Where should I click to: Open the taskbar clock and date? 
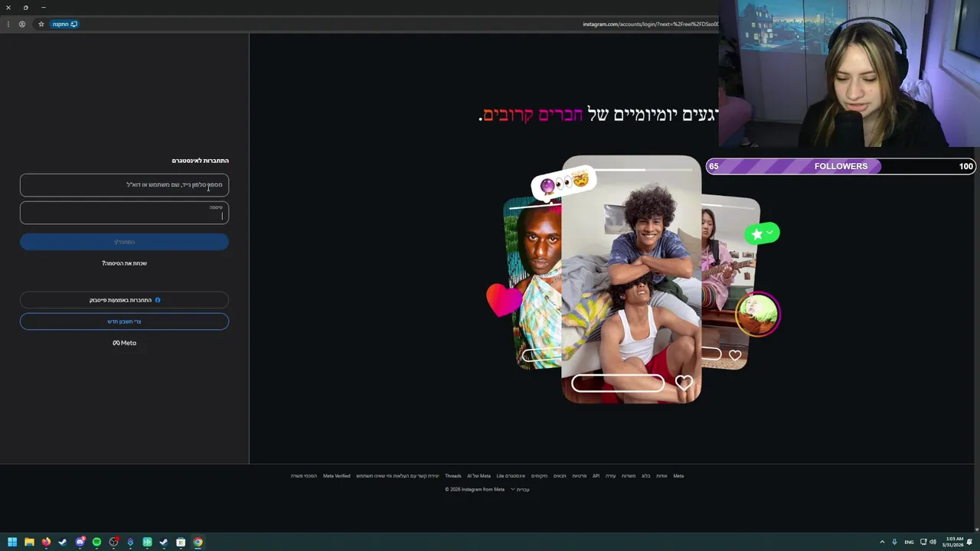tap(954, 542)
